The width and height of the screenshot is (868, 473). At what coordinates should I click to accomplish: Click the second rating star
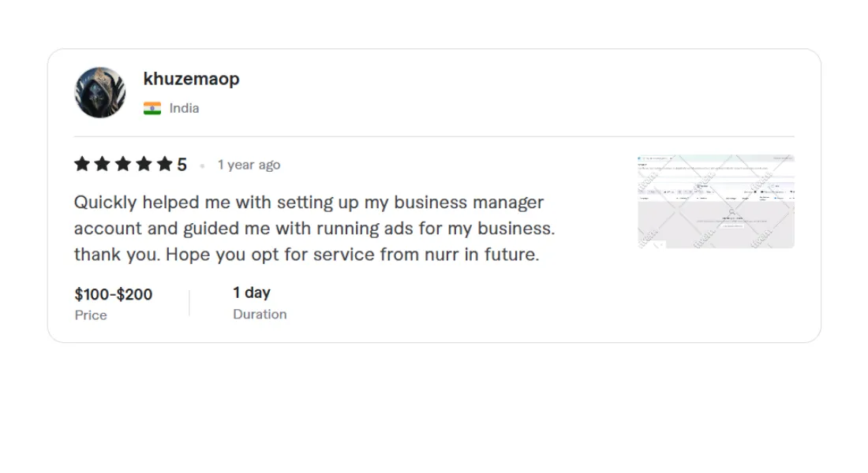[x=103, y=164]
